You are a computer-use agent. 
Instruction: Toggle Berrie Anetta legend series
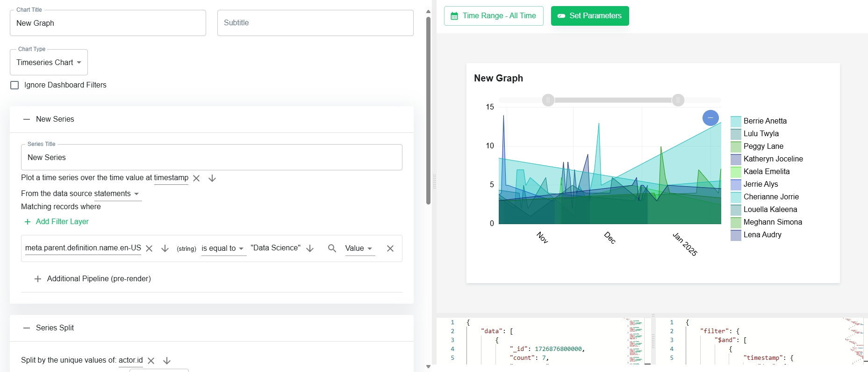click(x=759, y=121)
